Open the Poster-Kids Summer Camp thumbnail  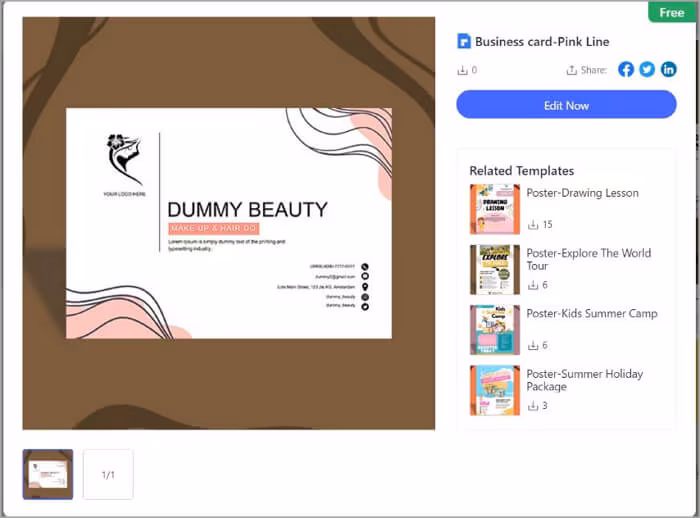tap(495, 330)
